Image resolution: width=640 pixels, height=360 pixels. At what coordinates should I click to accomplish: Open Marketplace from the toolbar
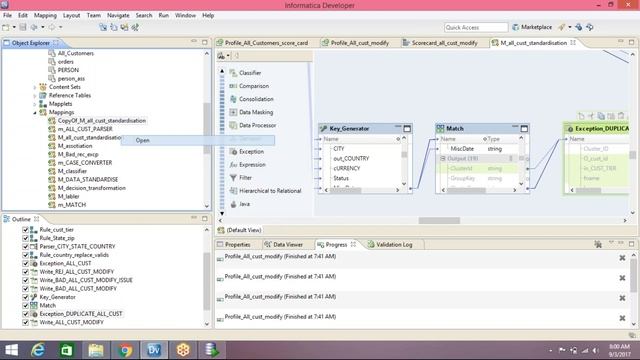click(532, 27)
